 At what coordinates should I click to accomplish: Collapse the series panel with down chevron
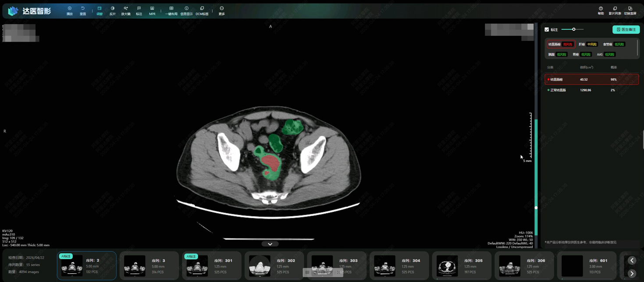tap(270, 244)
